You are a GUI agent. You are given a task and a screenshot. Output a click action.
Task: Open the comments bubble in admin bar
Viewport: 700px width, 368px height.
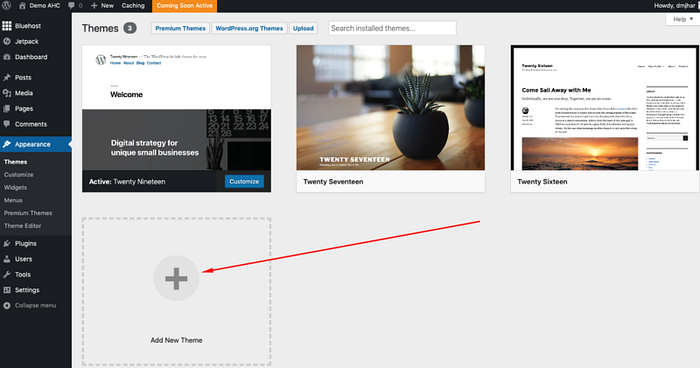coord(71,6)
